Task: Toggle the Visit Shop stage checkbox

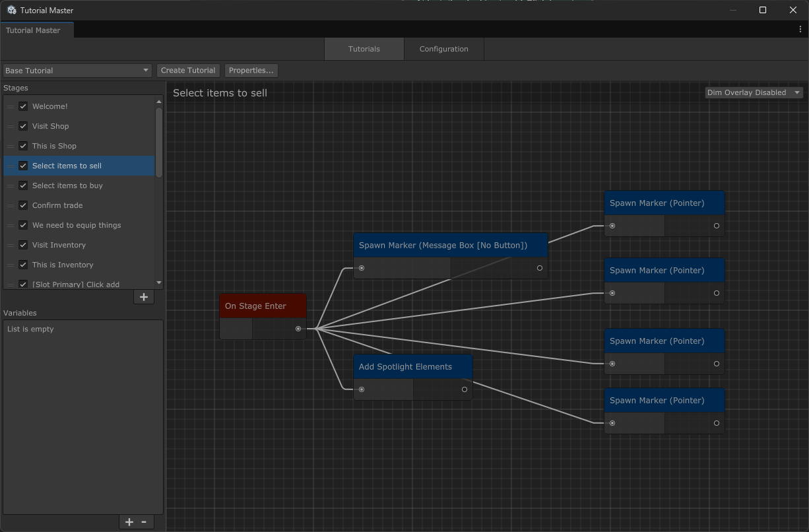Action: click(x=23, y=126)
